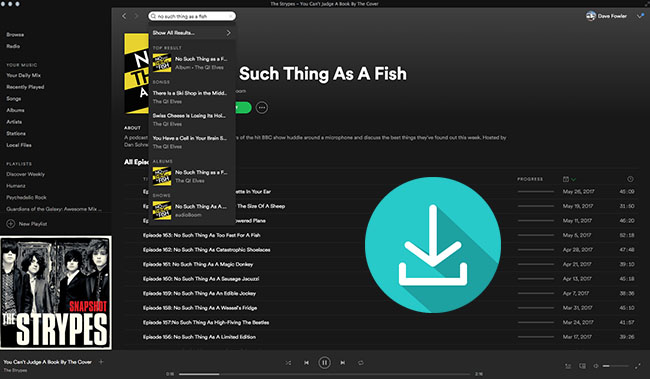The image size is (650, 379).
Task: Open Your Daily Mix
Action: [x=23, y=75]
